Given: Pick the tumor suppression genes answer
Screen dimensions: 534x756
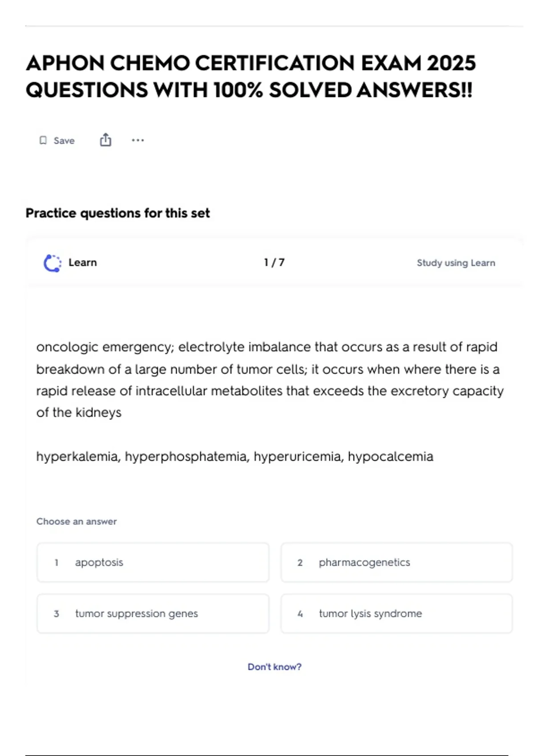Looking at the screenshot, I should point(153,614).
